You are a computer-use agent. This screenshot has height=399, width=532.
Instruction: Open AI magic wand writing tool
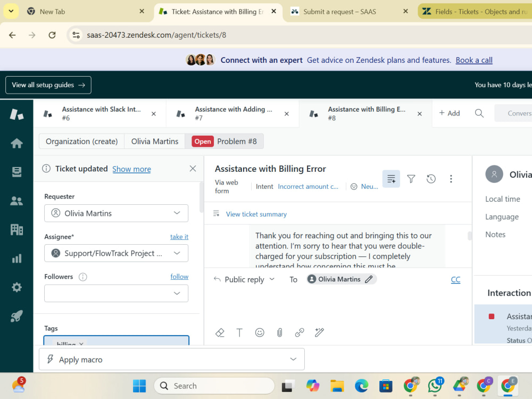click(319, 332)
